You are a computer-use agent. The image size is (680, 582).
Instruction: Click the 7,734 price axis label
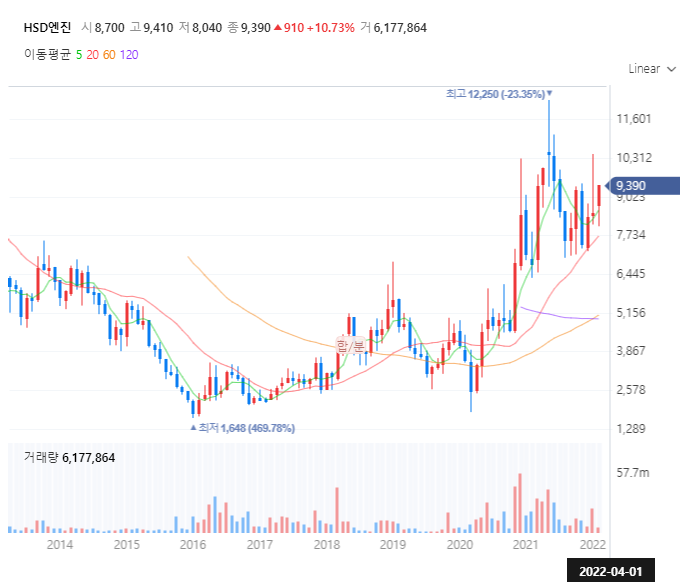pos(631,235)
